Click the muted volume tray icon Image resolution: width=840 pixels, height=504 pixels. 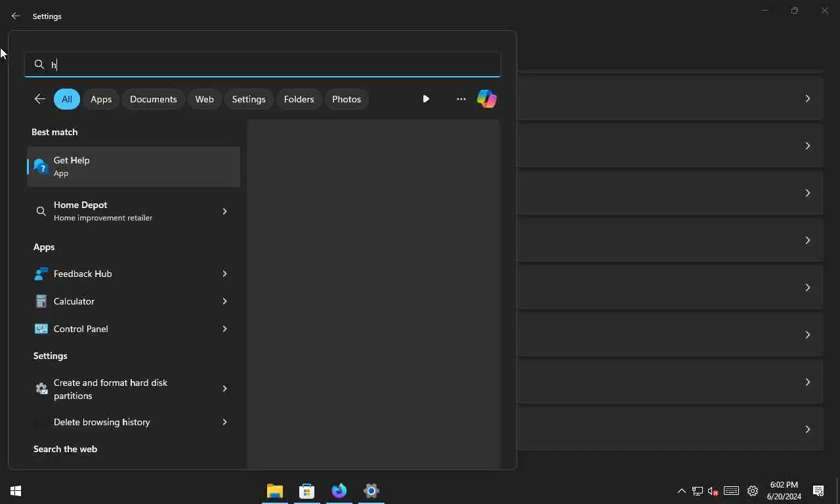(713, 491)
